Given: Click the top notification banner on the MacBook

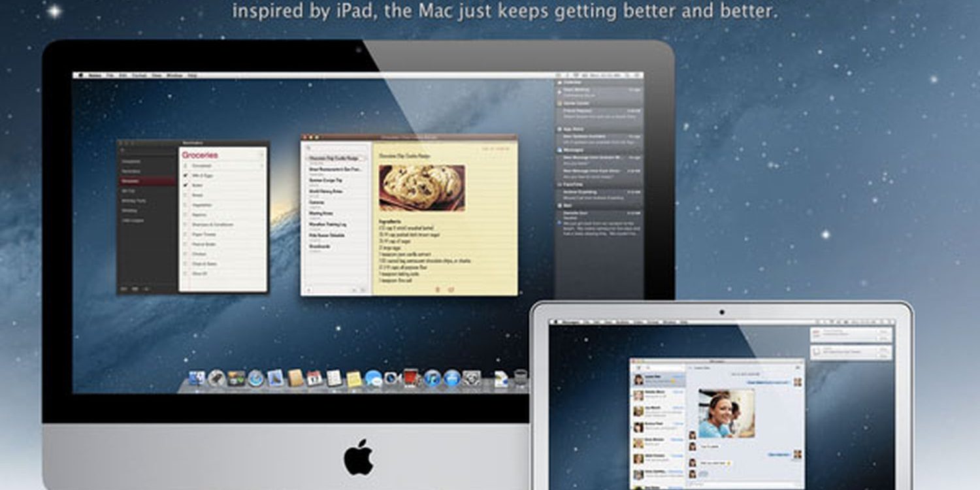Looking at the screenshot, I should pyautogui.click(x=851, y=335).
